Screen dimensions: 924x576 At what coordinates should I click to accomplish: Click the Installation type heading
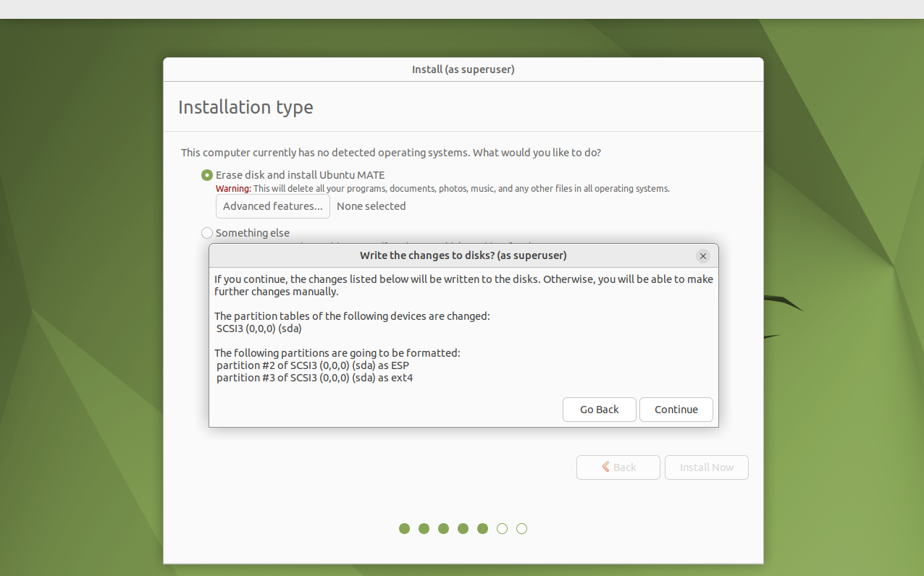pos(245,106)
